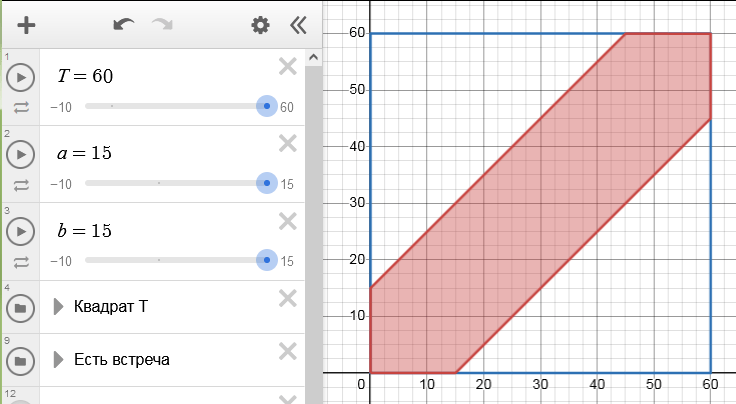The width and height of the screenshot is (736, 404).
Task: Play the b slider animation
Action: 20,231
